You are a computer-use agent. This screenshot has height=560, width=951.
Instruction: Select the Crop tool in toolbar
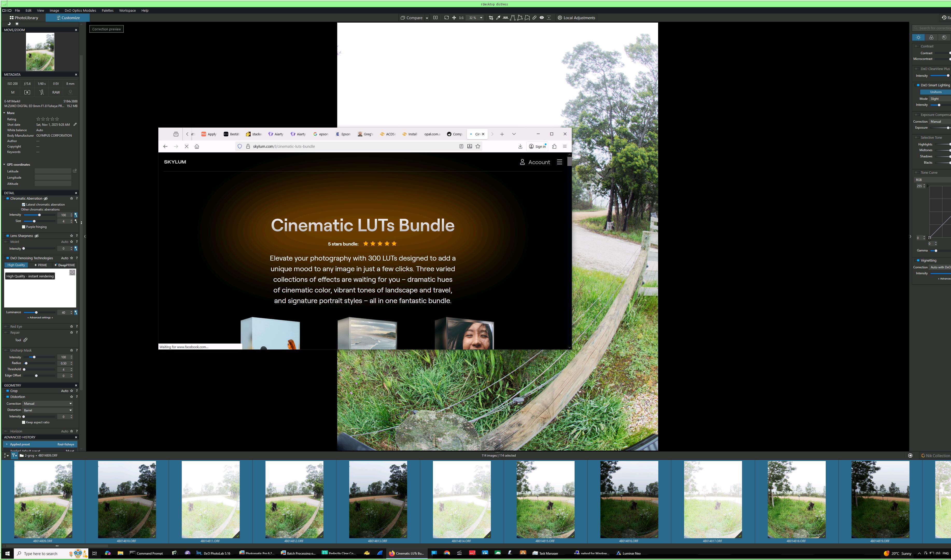tap(491, 18)
